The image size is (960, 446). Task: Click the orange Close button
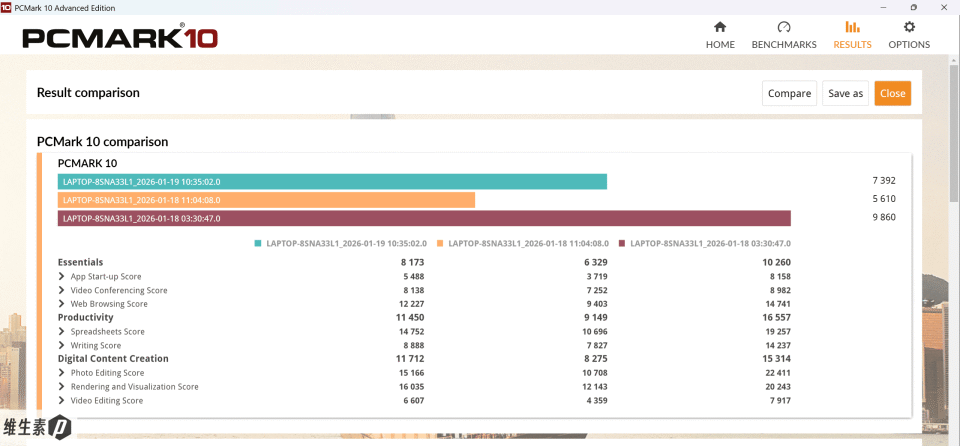pyautogui.click(x=893, y=93)
